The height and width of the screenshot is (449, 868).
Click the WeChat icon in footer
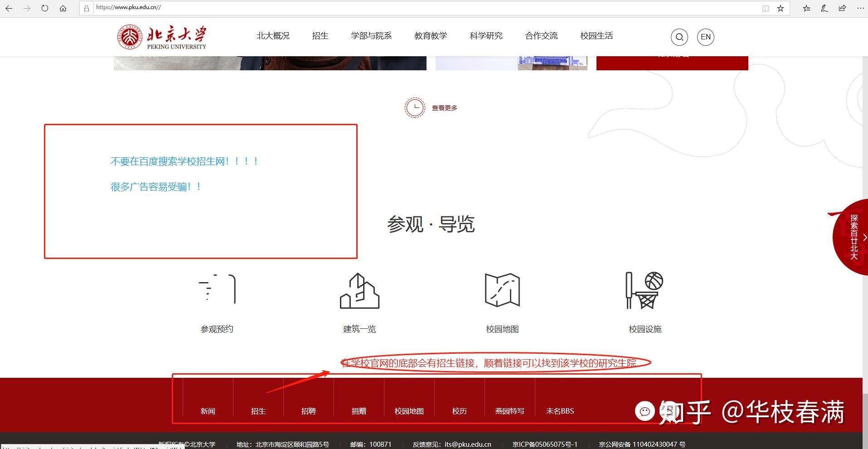tap(645, 411)
